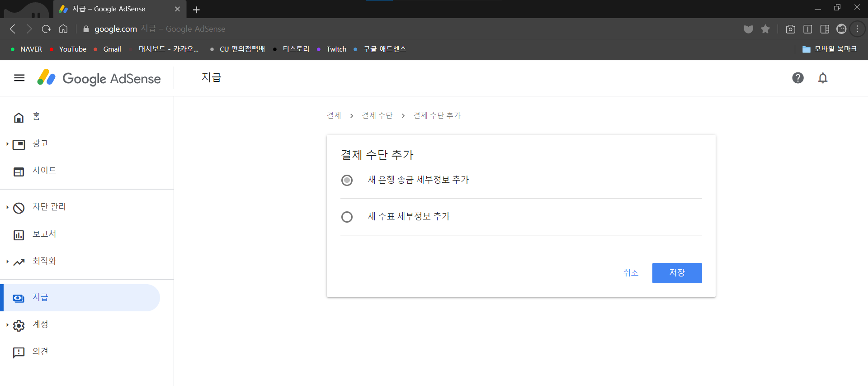Open the 티스토리 bookmark
The width and height of the screenshot is (868, 386).
[292, 49]
